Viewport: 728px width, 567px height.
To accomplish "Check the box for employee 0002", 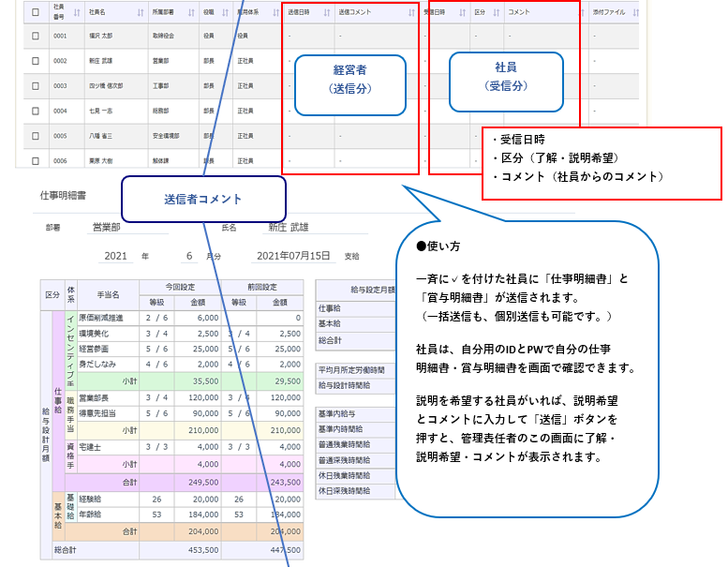I will pyautogui.click(x=36, y=60).
